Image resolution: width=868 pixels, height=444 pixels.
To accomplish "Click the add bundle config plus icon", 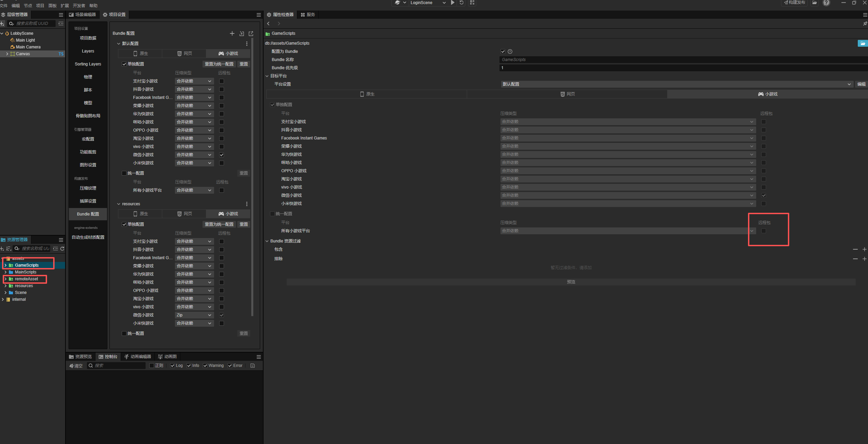I will 232,33.
